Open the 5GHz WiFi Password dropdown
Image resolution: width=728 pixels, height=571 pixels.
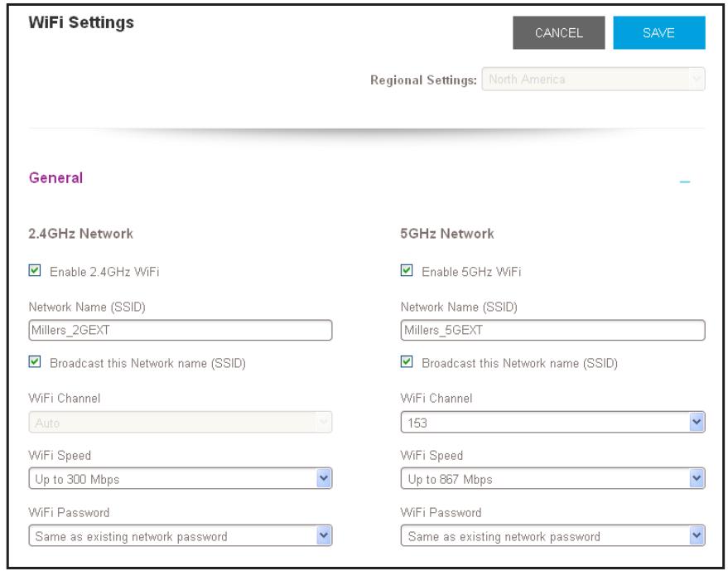point(552,535)
